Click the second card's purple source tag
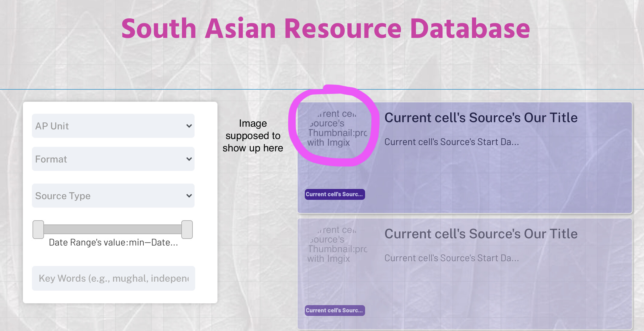This screenshot has height=331, width=644. click(x=334, y=311)
